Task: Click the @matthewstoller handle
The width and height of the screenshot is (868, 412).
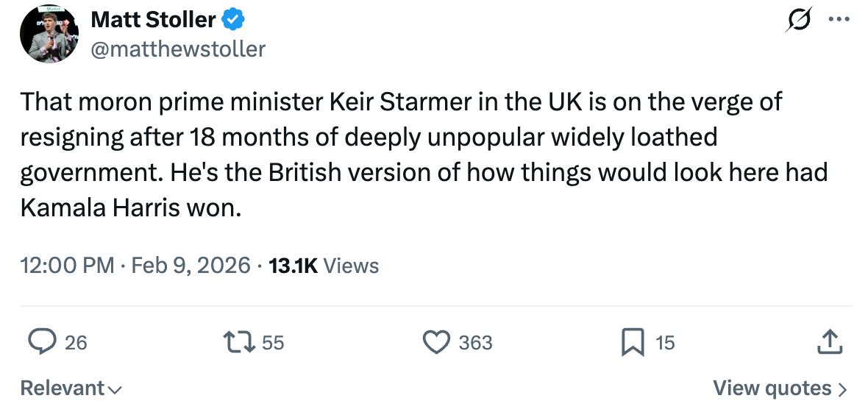Action: [x=177, y=49]
